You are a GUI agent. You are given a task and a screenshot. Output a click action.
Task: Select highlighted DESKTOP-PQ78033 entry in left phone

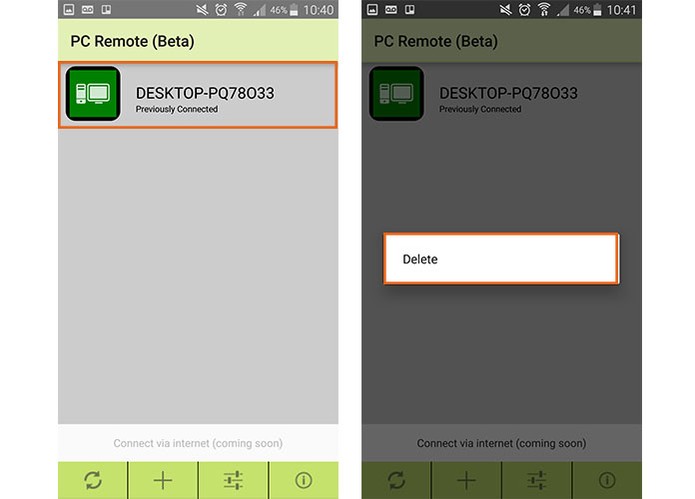[x=198, y=95]
